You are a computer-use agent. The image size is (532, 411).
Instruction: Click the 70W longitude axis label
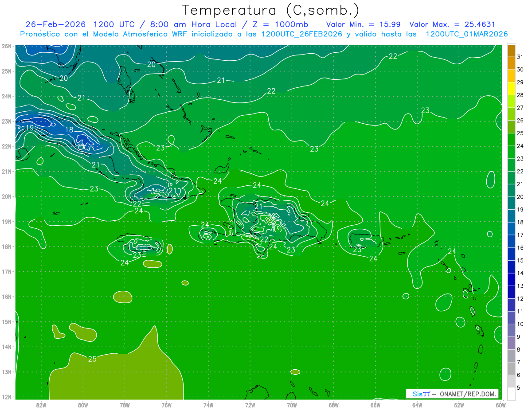pyautogui.click(x=292, y=405)
